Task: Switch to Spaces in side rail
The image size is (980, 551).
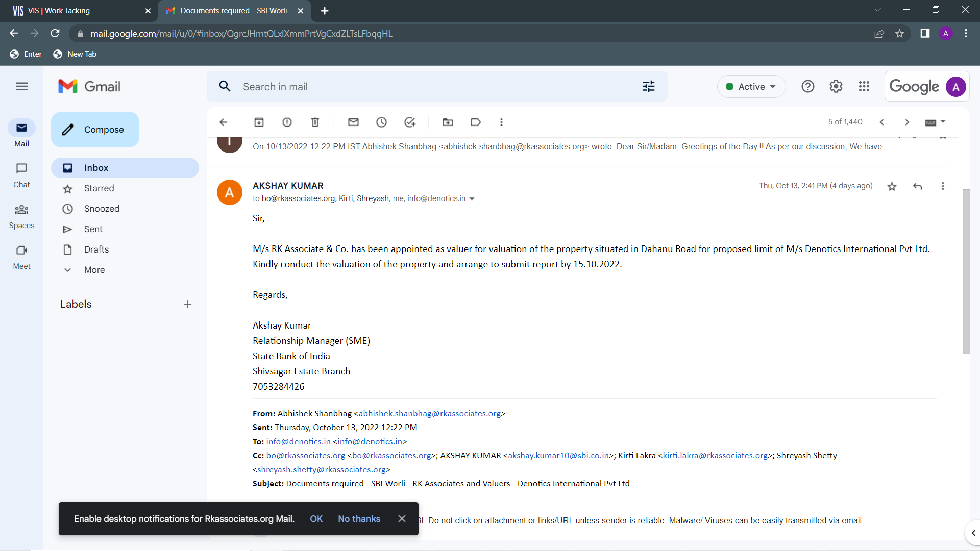Action: 21,216
